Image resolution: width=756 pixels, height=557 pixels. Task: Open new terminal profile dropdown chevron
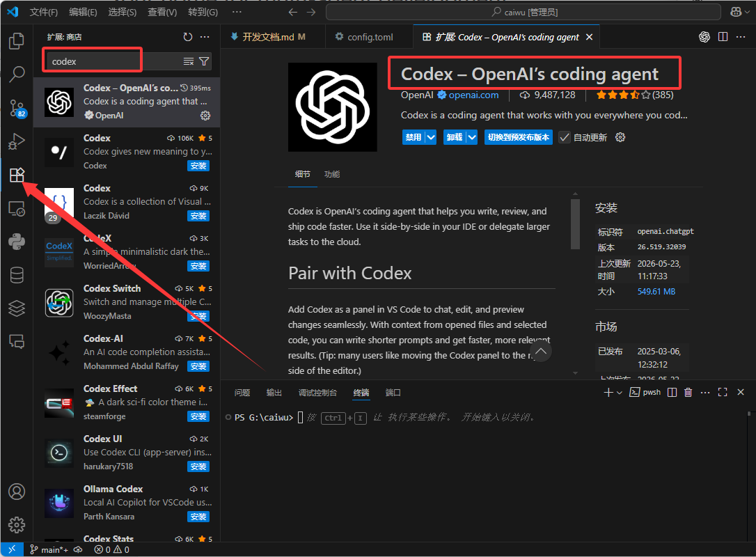click(x=620, y=393)
